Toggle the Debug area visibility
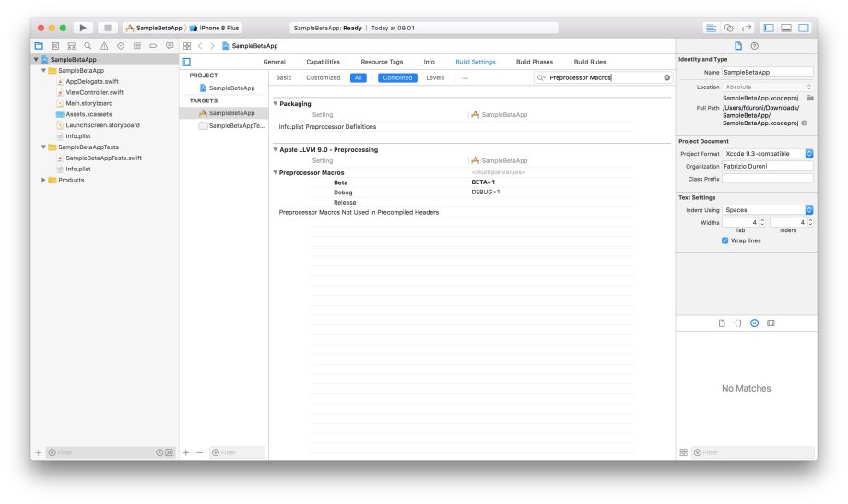848x504 pixels. coord(786,28)
